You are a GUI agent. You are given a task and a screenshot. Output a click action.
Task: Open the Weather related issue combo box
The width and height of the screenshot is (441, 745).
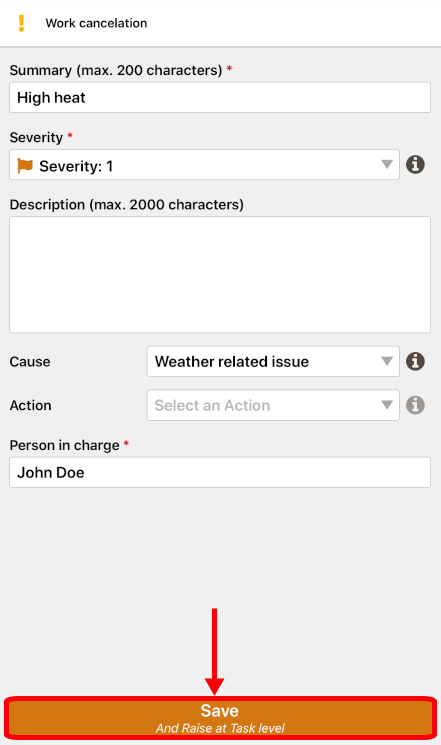273,361
